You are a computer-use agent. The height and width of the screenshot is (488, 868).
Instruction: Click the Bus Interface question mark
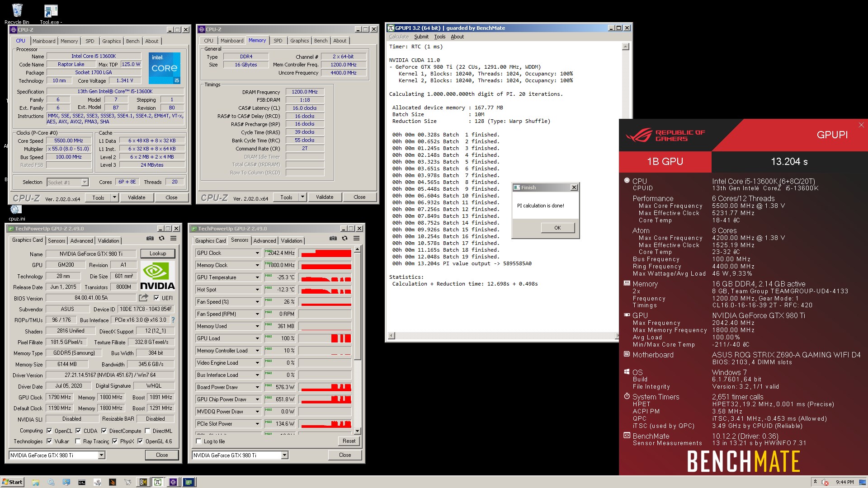click(173, 320)
